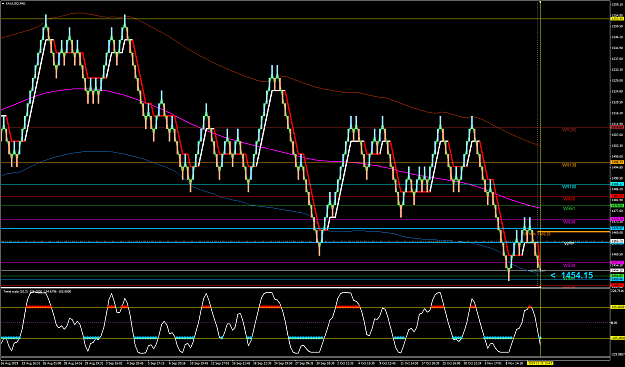Click the upper yellow level tag on the indicator axis
Viewport: 625px width, 367px height.
(x=617, y=307)
